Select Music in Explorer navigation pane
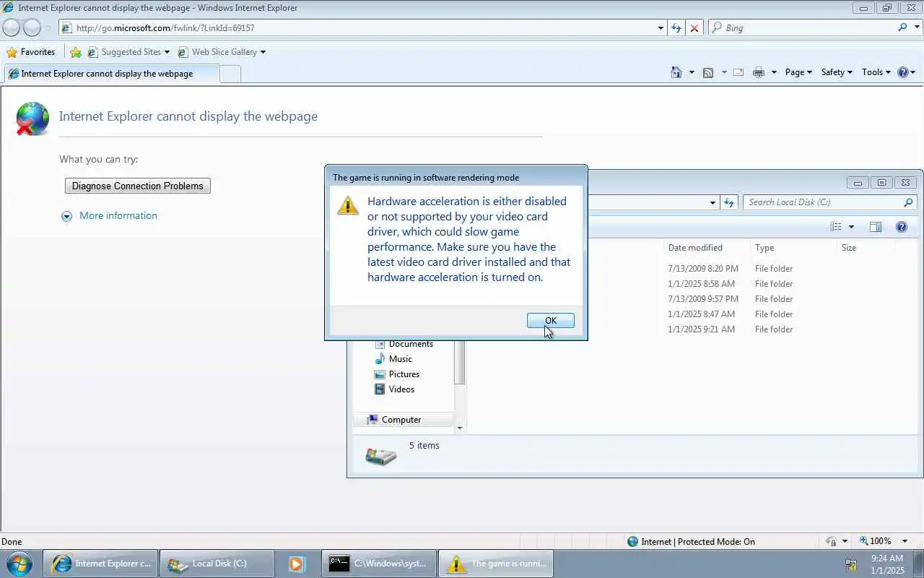The height and width of the screenshot is (578, 924). click(401, 359)
